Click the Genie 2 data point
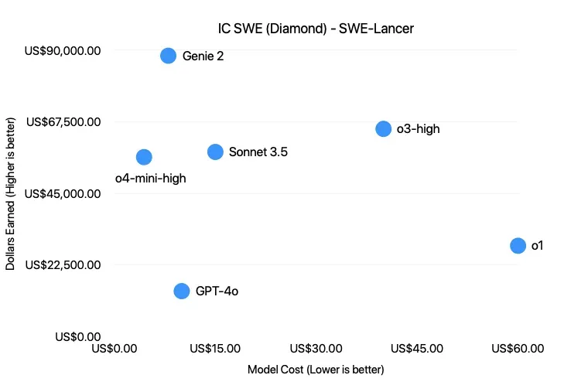Viewport: 571px width, 392px height. (168, 56)
